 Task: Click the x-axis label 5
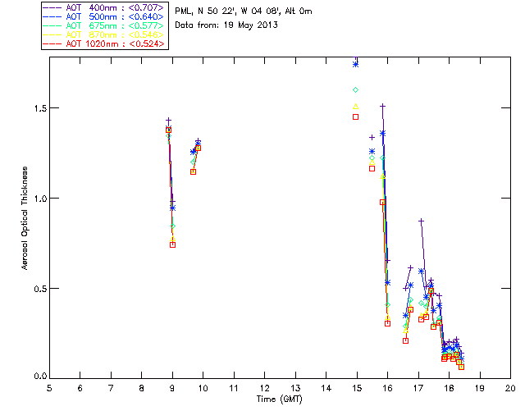pos(49,388)
